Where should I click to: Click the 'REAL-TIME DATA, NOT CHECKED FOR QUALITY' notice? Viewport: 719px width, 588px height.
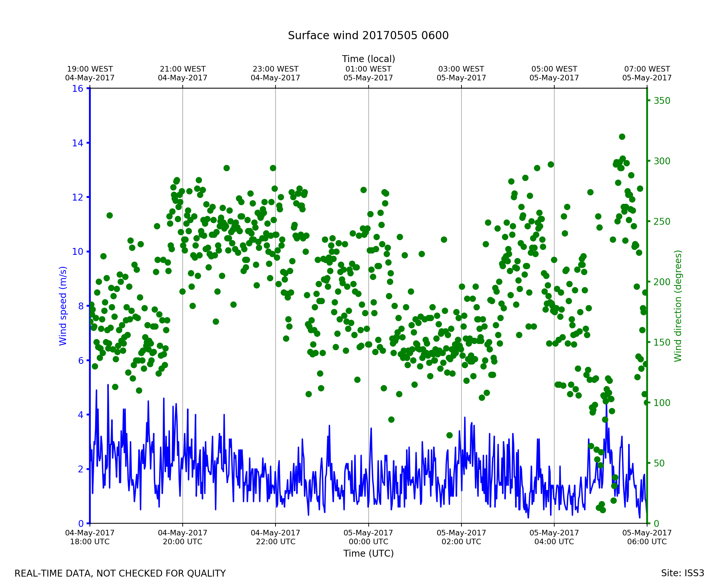point(120,574)
